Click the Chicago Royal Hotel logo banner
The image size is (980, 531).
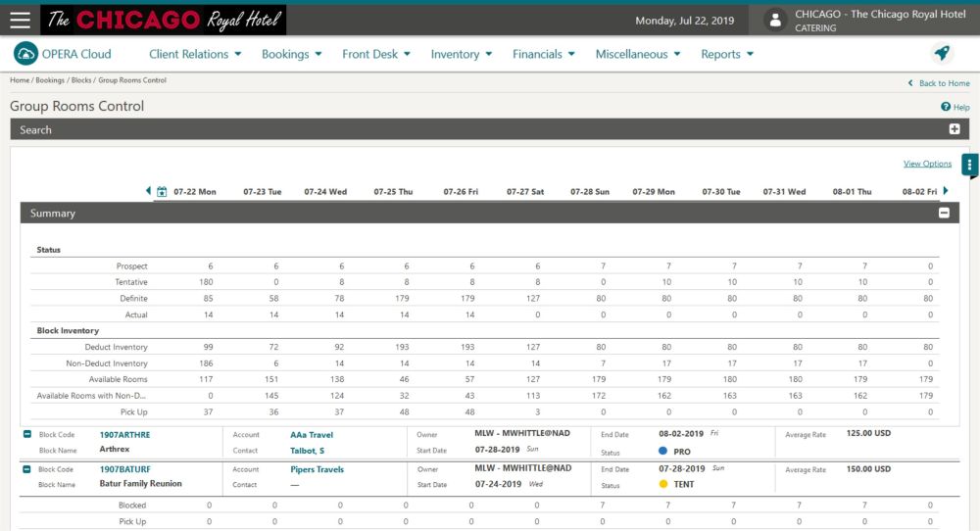163,20
